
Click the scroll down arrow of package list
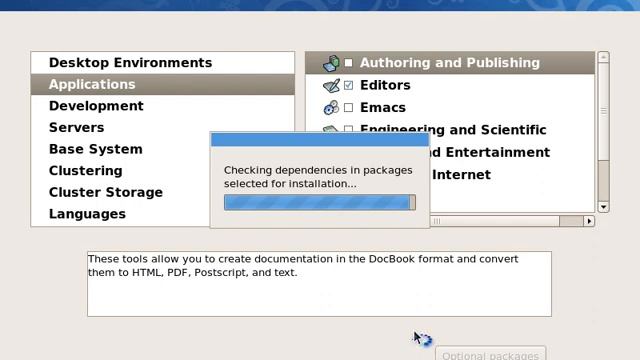603,207
